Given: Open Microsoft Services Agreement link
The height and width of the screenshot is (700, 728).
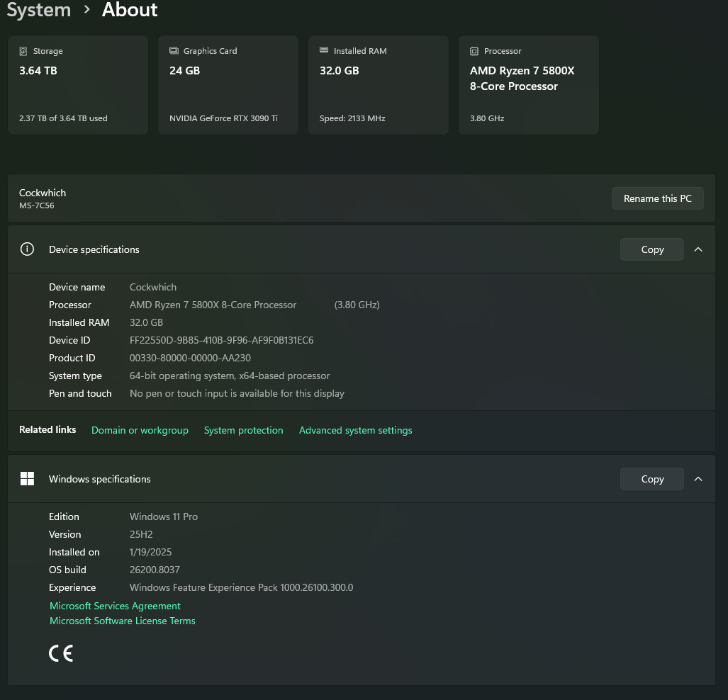Looking at the screenshot, I should pos(115,606).
